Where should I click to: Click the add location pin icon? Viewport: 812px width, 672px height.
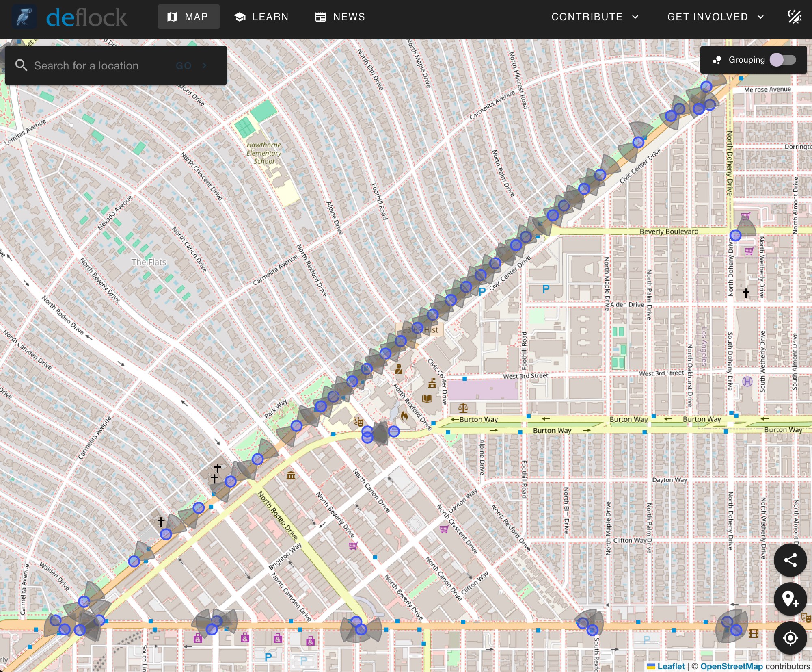pyautogui.click(x=790, y=599)
